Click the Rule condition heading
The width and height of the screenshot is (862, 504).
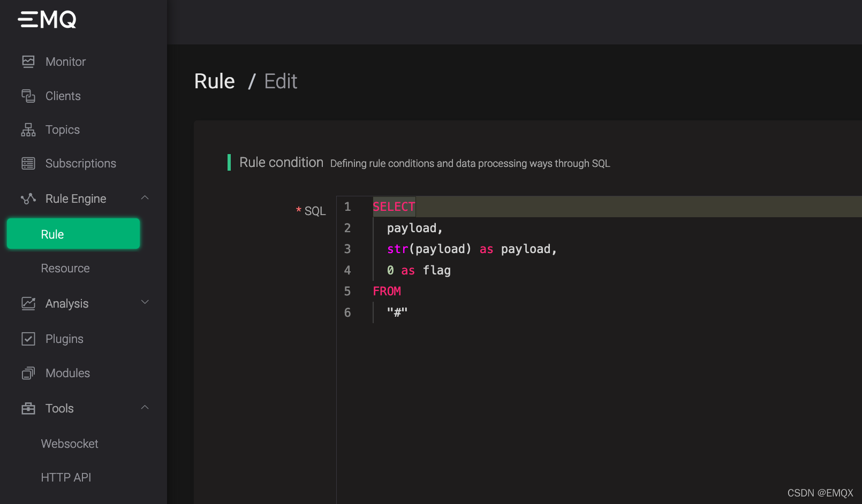click(281, 162)
